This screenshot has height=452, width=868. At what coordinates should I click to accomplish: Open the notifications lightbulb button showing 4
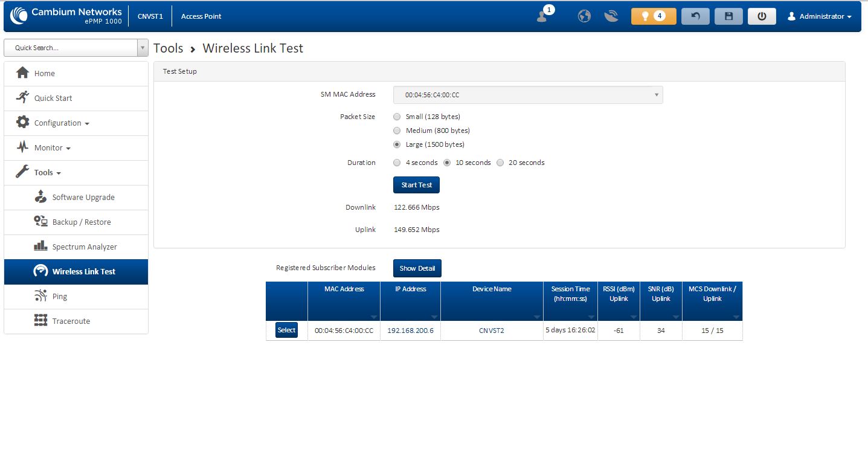[654, 16]
